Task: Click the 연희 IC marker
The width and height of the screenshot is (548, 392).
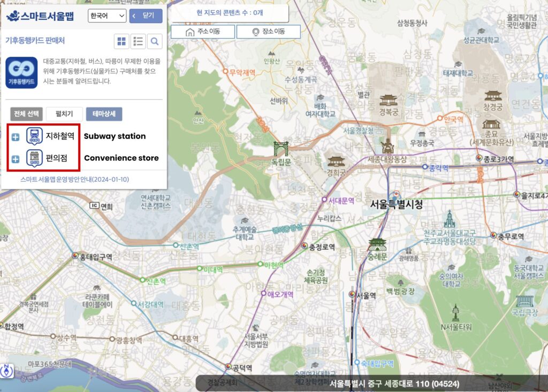Action: [x=94, y=205]
